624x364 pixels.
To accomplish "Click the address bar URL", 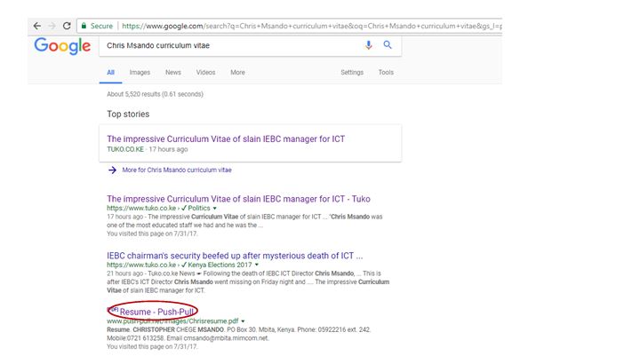I will [x=312, y=26].
